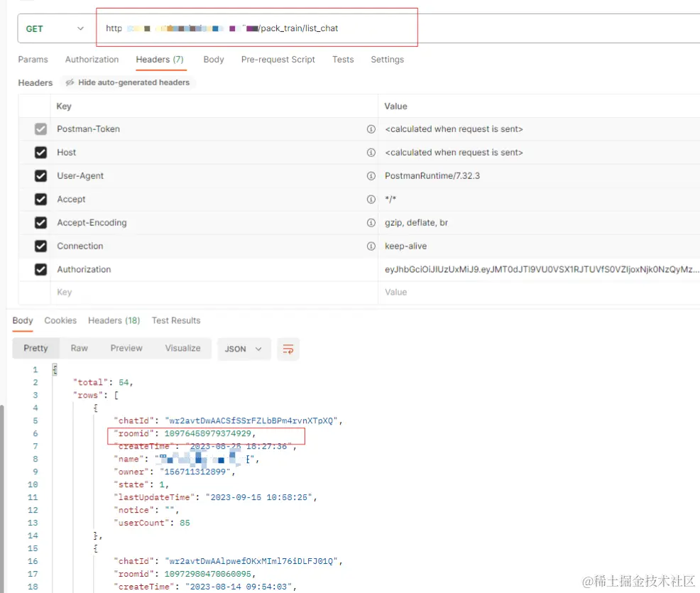This screenshot has height=593, width=700.
Task: Open the GET method dropdown
Action: [x=55, y=28]
